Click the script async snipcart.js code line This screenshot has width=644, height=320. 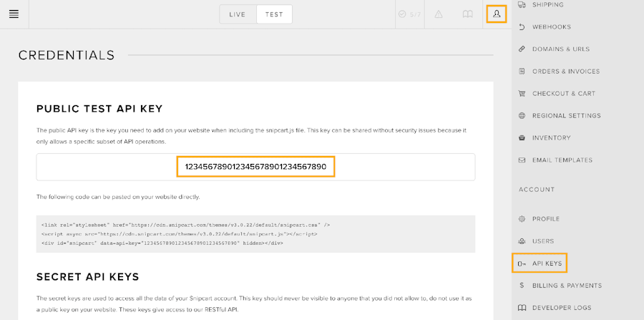(x=179, y=234)
